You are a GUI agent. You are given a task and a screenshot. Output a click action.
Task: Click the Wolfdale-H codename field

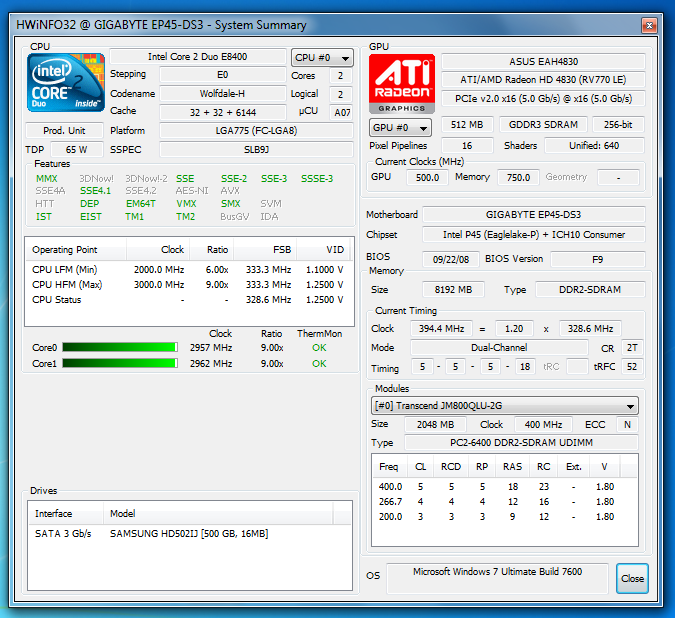[223, 94]
